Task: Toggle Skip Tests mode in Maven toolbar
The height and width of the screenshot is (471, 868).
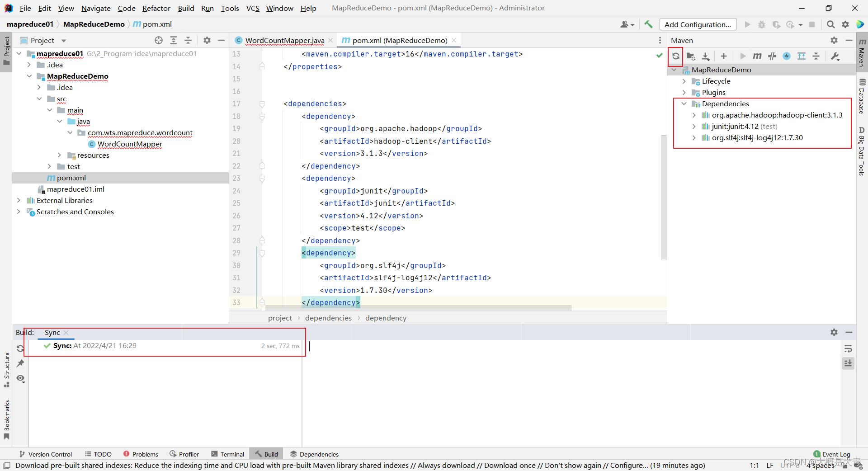Action: click(x=772, y=56)
